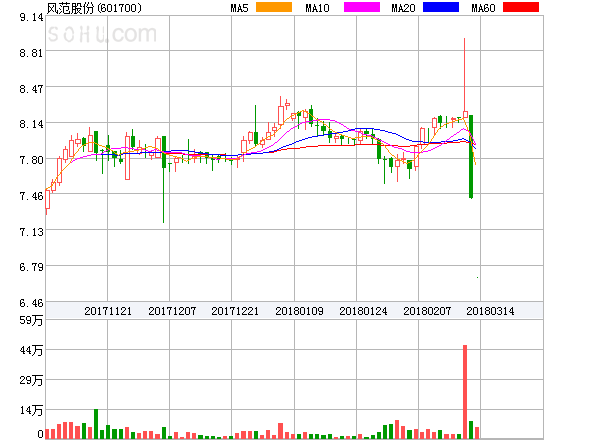Click the 29万 volume axis label
Image resolution: width=600 pixels, height=440 pixels.
(x=31, y=380)
